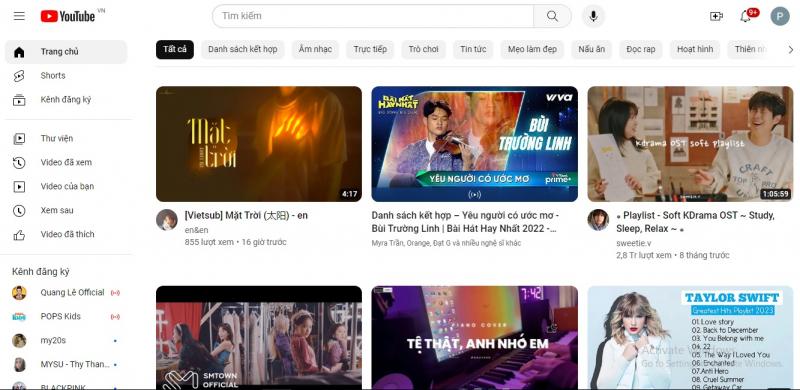The height and width of the screenshot is (390, 800).
Task: Open Quang Lê Official subscription
Action: [66, 293]
